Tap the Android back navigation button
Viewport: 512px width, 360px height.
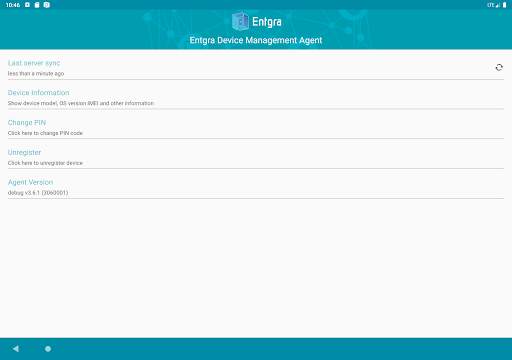[x=16, y=349]
